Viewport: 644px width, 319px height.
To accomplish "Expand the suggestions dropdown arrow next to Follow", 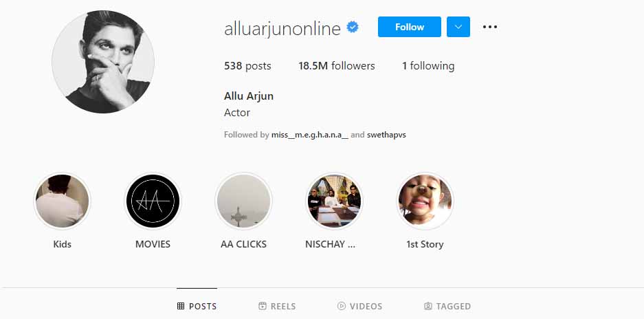I will tap(458, 27).
